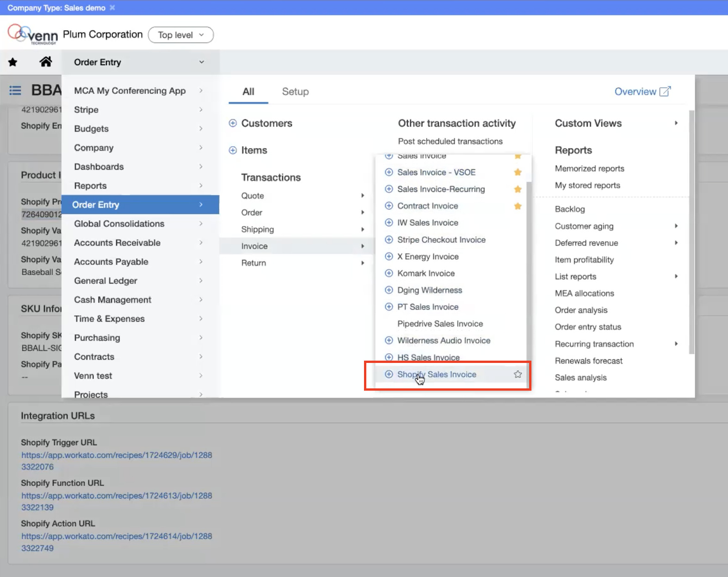The height and width of the screenshot is (577, 728).
Task: Expand Customer aging report submenu
Action: pyautogui.click(x=676, y=226)
